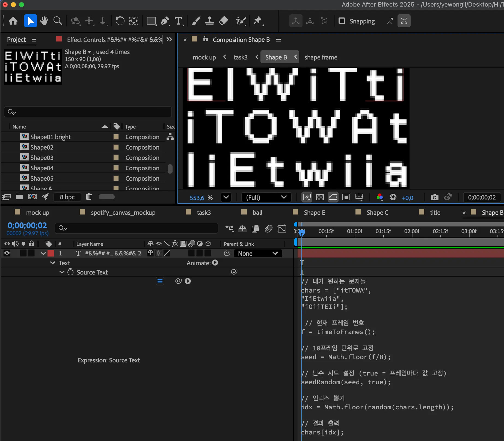Click the Take Snapshot camera icon
Screen dimensions: 504x441
coord(434,197)
